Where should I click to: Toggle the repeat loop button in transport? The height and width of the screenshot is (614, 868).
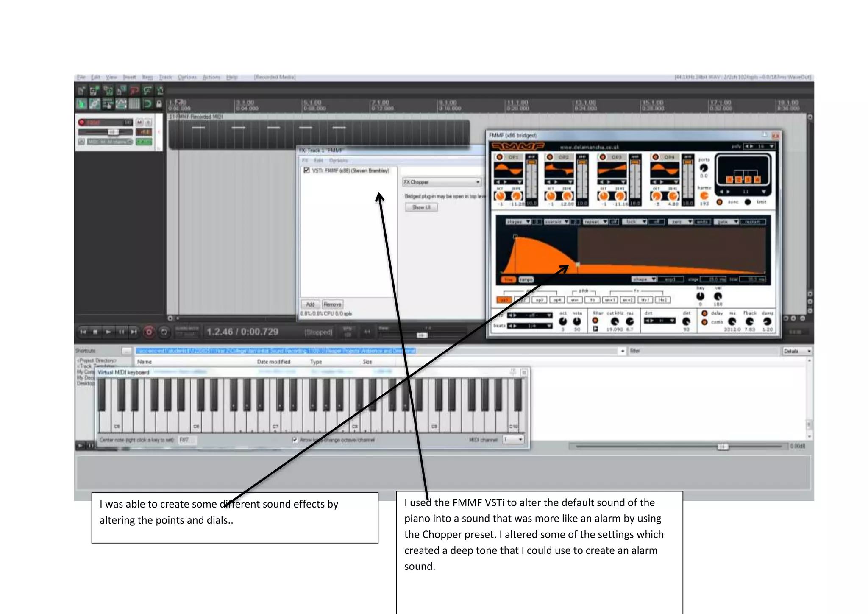(164, 332)
